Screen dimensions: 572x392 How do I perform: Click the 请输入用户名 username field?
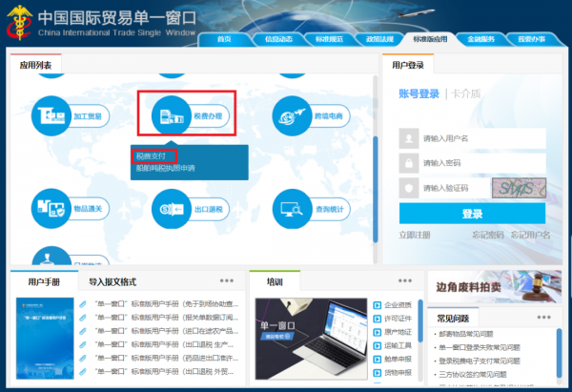coord(472,138)
